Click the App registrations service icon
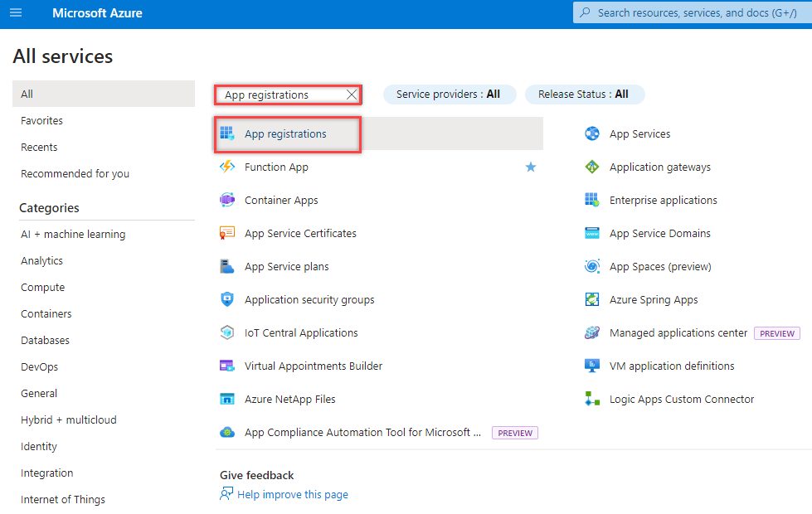The height and width of the screenshot is (514, 812). coord(227,133)
